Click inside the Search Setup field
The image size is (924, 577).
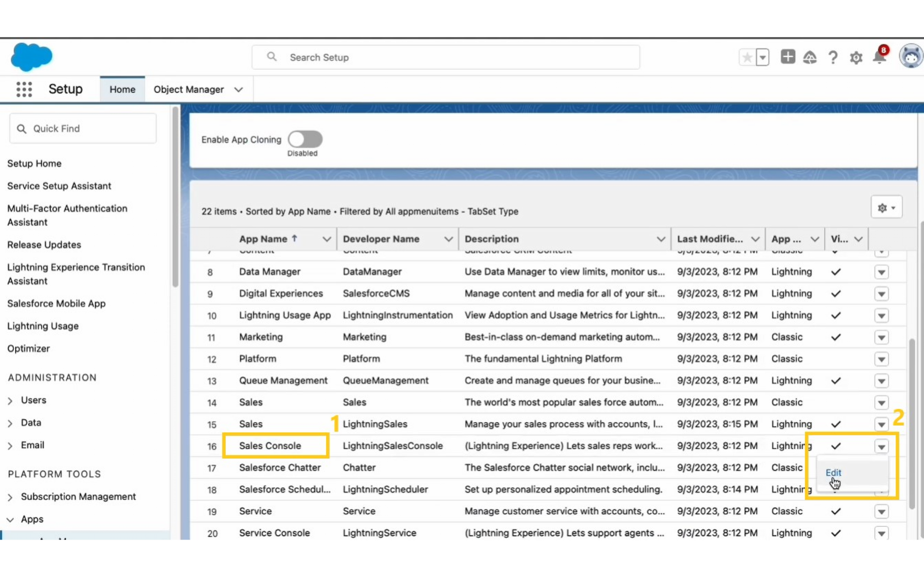click(446, 57)
